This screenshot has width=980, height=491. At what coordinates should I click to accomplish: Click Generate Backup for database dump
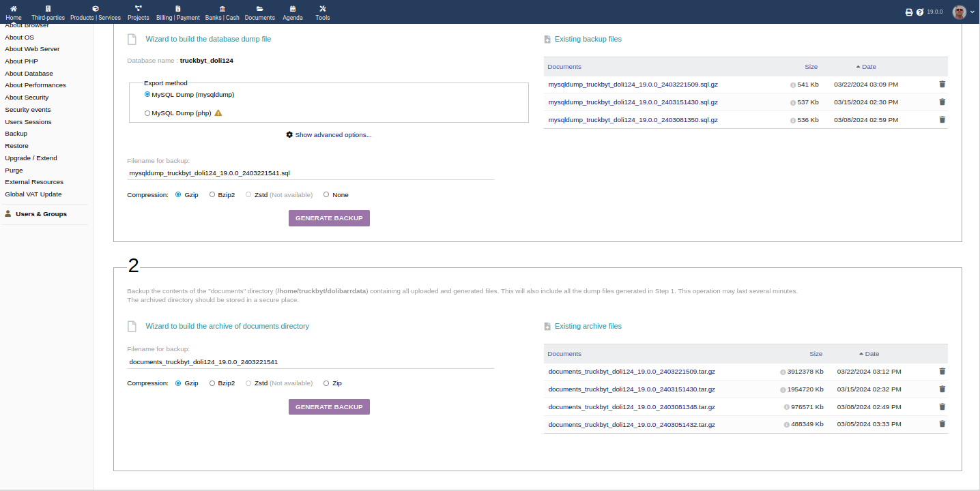coord(329,218)
